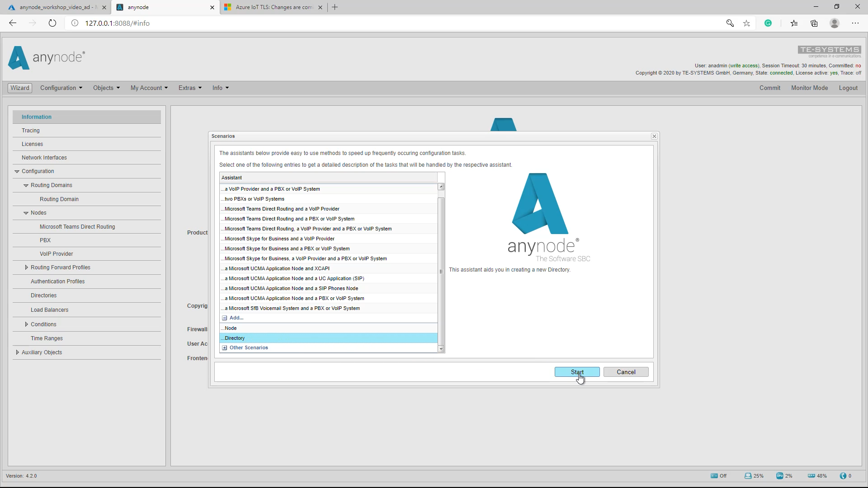Select the ...Directory assistant entry
This screenshot has width=868, height=488.
[x=329, y=338]
